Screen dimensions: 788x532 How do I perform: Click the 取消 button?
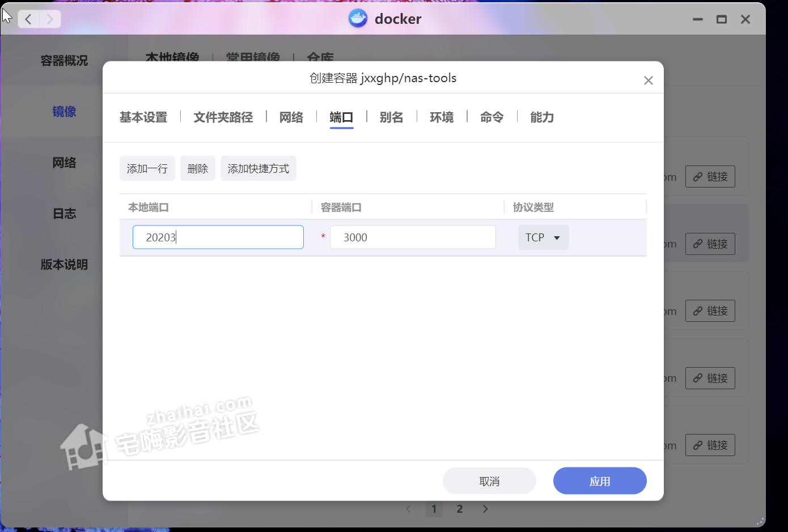[489, 481]
